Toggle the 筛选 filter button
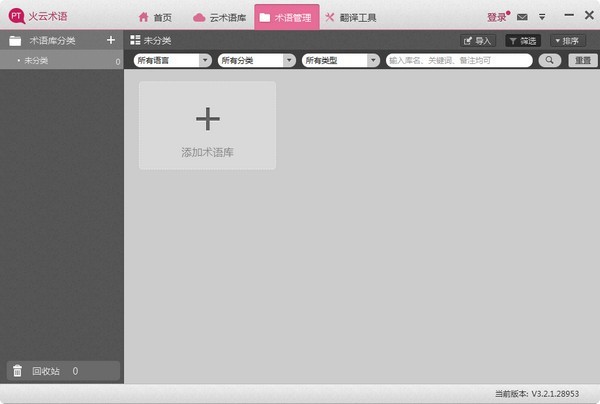The width and height of the screenshot is (600, 404). (x=523, y=41)
